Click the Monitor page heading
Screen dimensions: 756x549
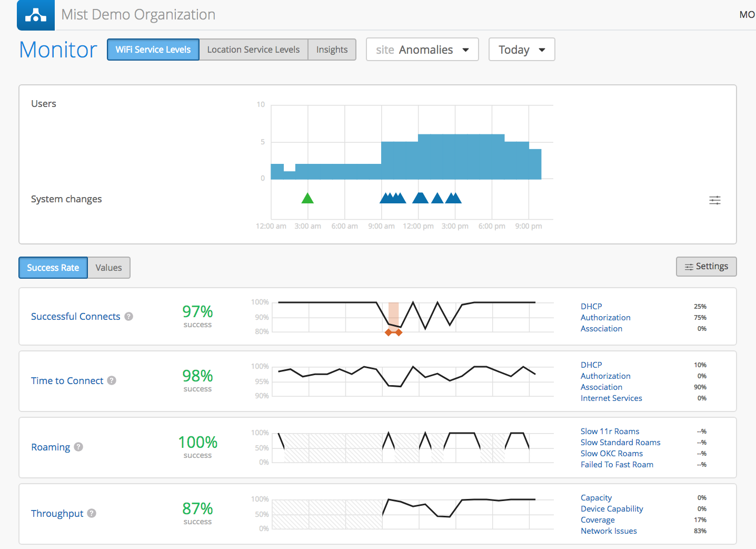tap(58, 50)
